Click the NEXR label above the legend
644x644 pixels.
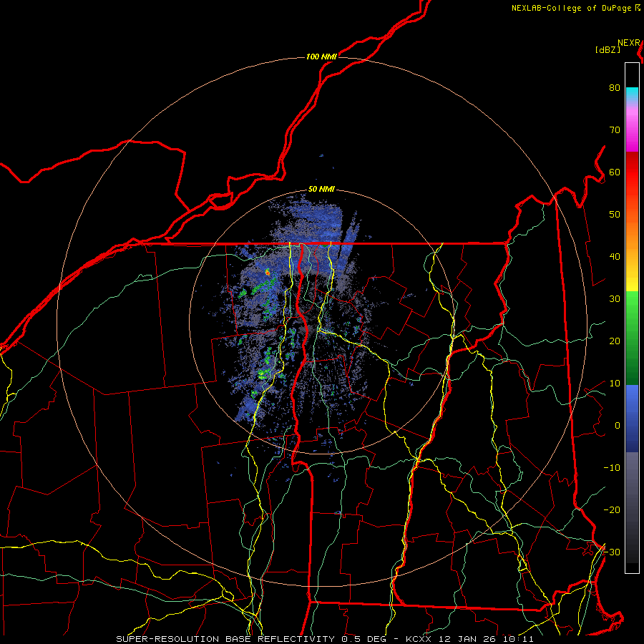(x=628, y=43)
